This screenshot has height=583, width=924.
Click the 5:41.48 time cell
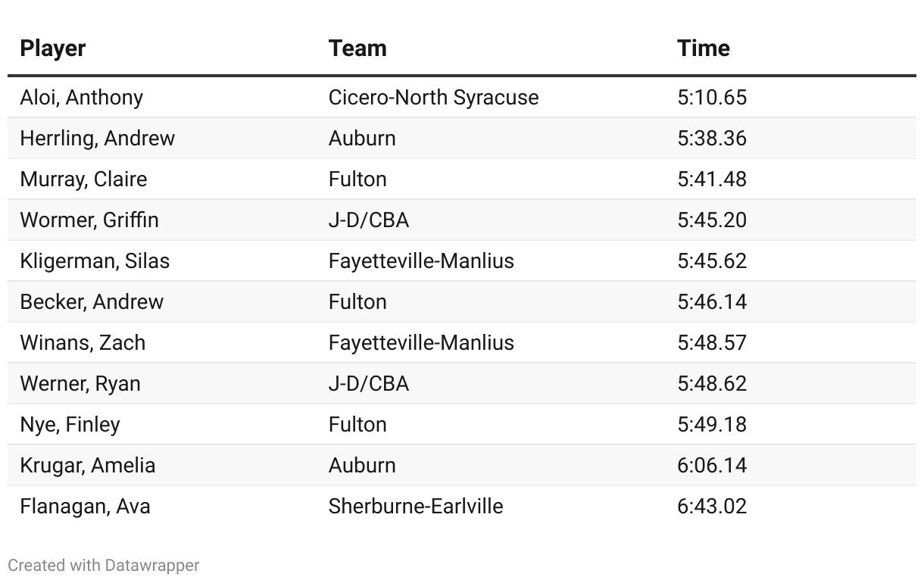click(712, 179)
